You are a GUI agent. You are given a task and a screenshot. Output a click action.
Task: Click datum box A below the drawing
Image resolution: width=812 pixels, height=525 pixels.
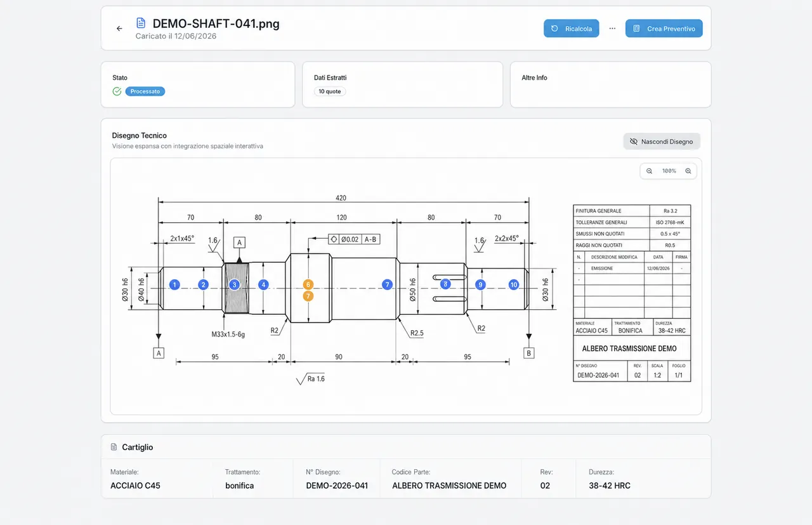(159, 353)
